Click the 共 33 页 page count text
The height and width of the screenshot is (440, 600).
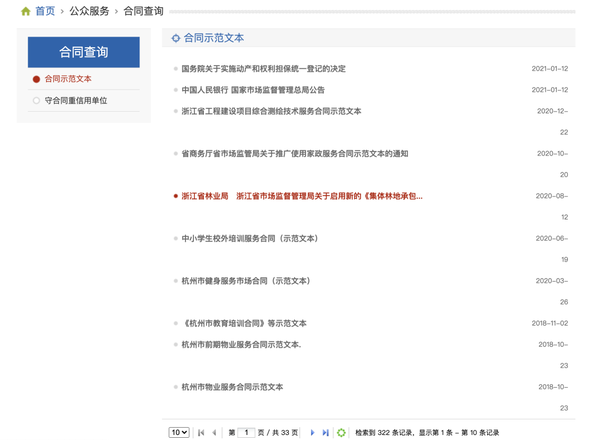click(x=285, y=433)
